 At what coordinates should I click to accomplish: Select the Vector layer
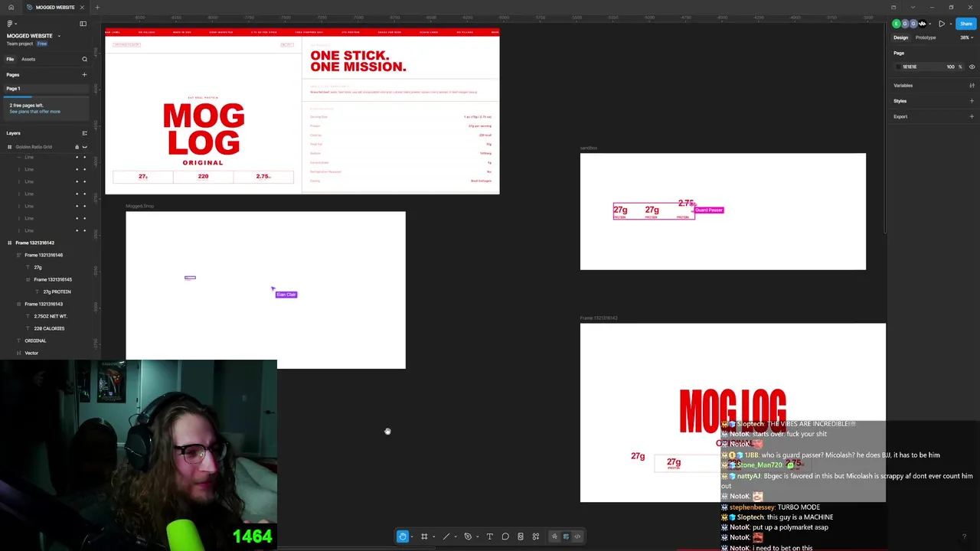31,353
